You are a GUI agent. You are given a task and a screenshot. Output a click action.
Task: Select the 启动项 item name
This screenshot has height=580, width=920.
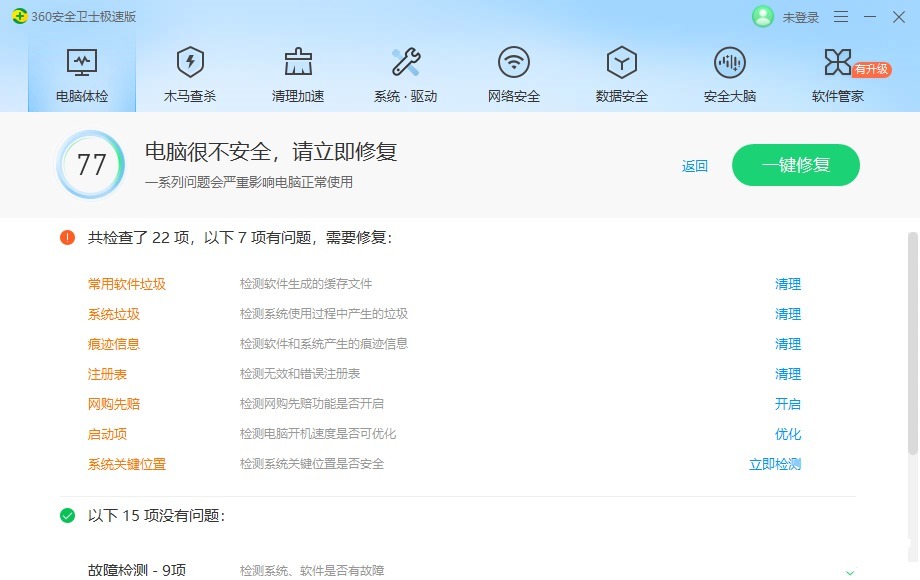pos(107,435)
